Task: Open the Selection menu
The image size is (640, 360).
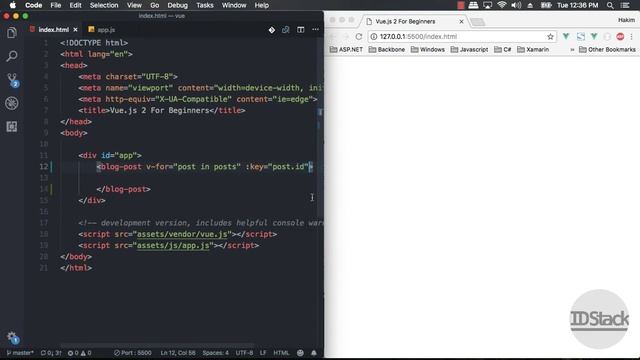Action: tap(104, 5)
